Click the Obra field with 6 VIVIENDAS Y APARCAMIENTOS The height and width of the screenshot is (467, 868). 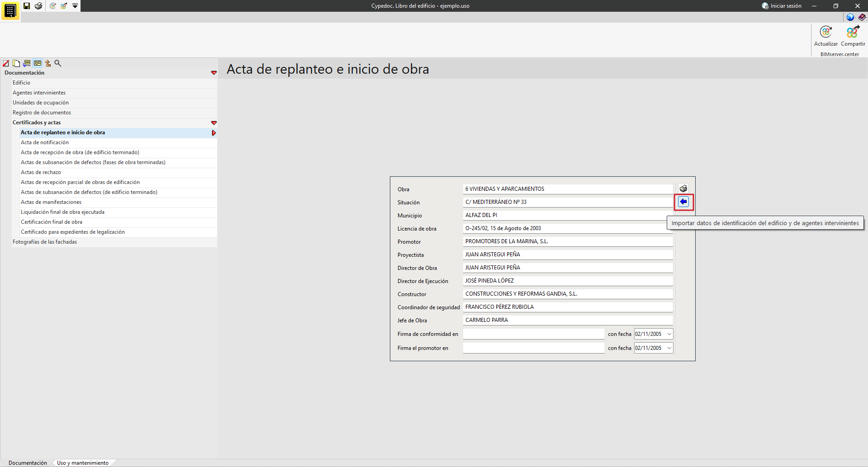click(x=568, y=189)
